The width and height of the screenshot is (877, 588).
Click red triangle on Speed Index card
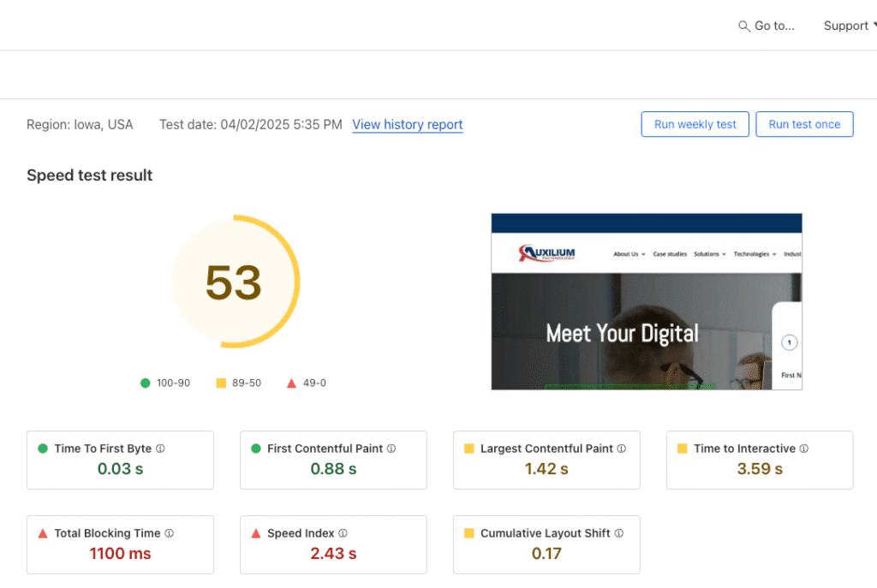click(x=256, y=533)
